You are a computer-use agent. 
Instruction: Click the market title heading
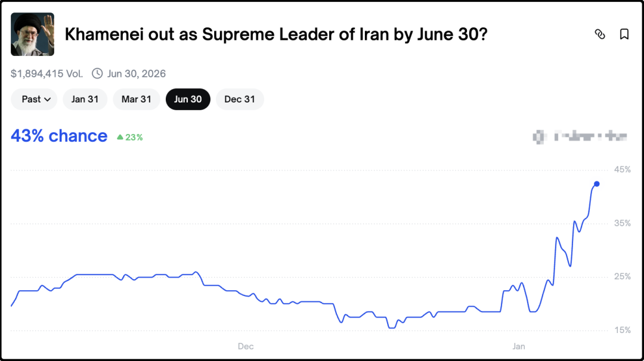275,35
